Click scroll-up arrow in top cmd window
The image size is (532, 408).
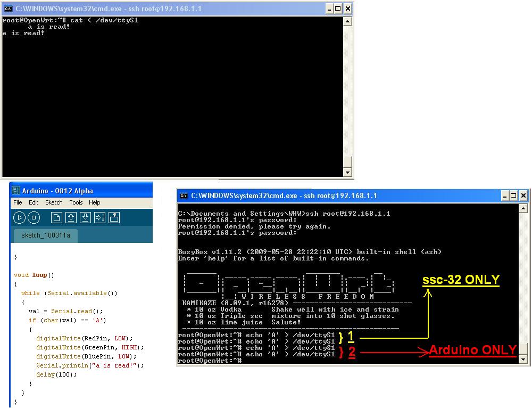pyautogui.click(x=347, y=22)
